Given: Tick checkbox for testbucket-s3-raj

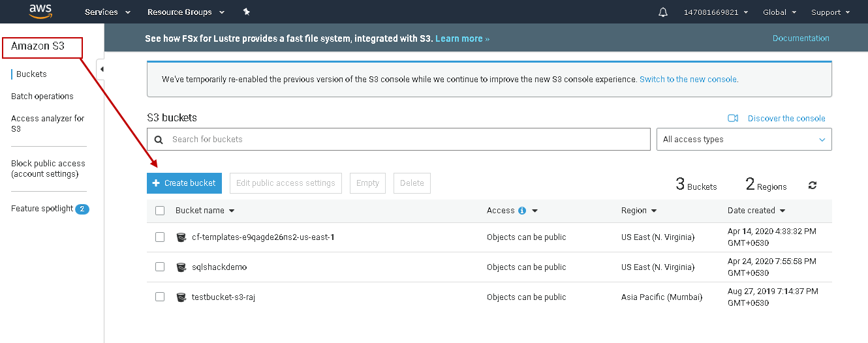Looking at the screenshot, I should pos(160,297).
